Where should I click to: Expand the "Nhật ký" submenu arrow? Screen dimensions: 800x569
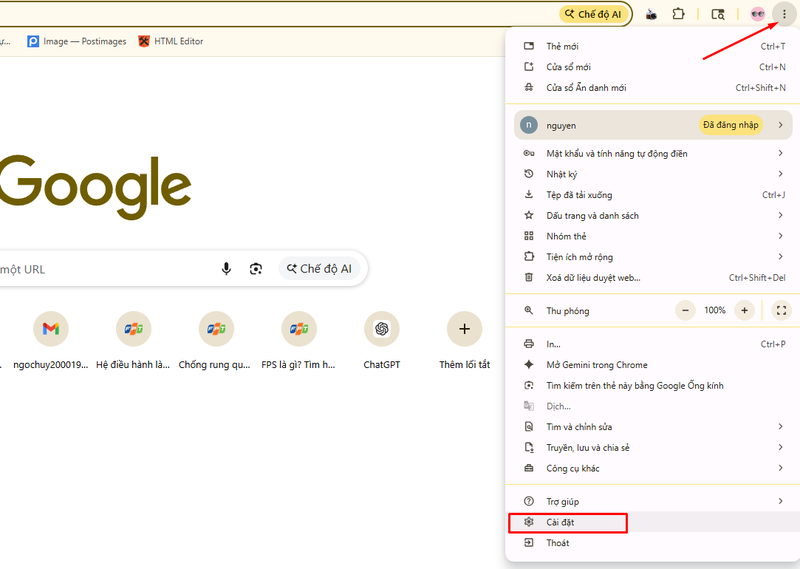(780, 174)
